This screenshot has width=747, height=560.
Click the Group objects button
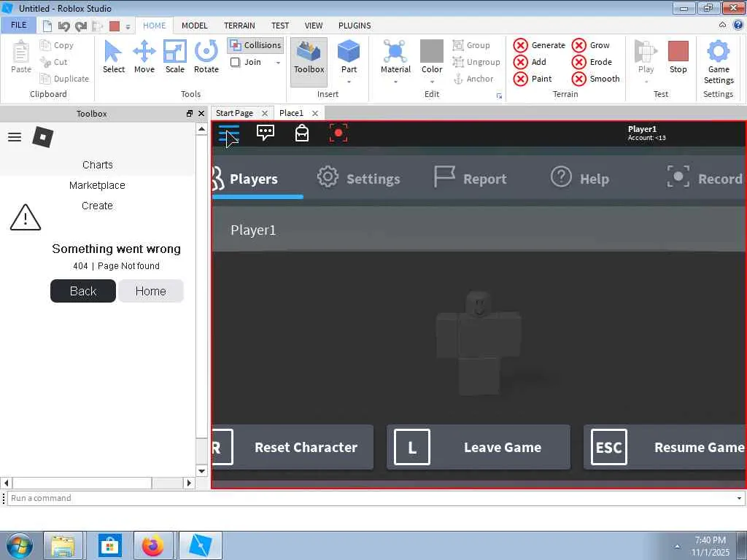click(x=471, y=45)
